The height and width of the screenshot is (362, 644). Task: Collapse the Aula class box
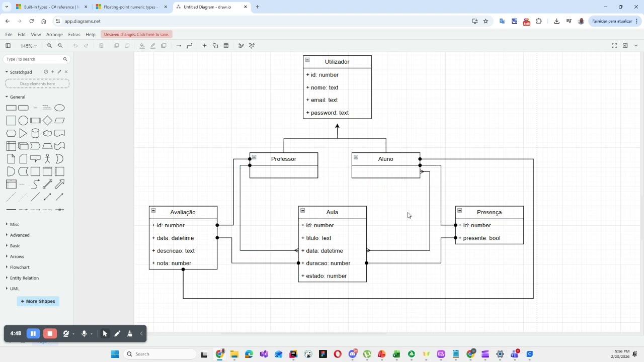tap(303, 211)
